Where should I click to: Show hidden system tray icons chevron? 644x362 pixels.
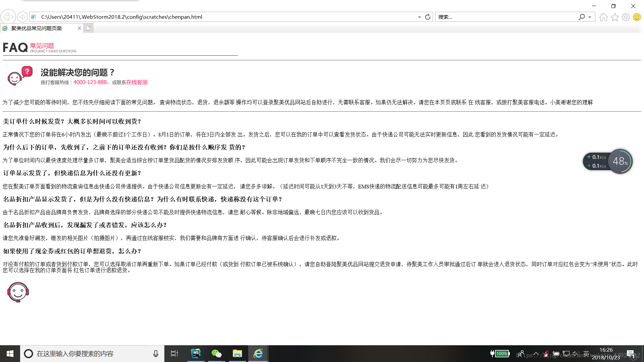pyautogui.click(x=536, y=354)
